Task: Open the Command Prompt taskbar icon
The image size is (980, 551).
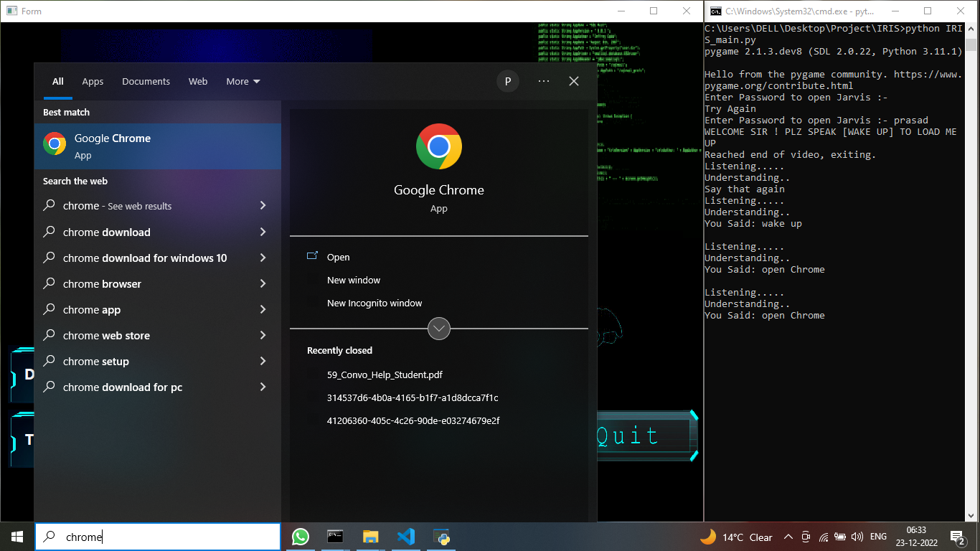Action: pyautogui.click(x=335, y=537)
